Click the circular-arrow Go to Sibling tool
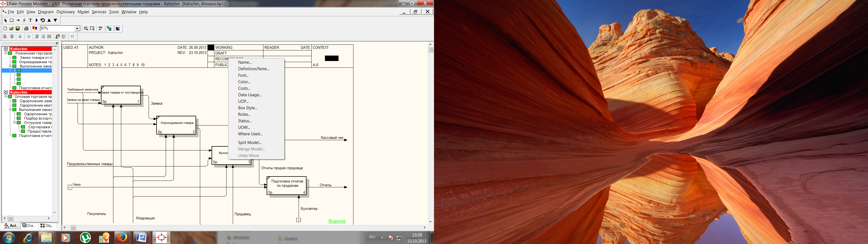The image size is (868, 244). tap(43, 20)
